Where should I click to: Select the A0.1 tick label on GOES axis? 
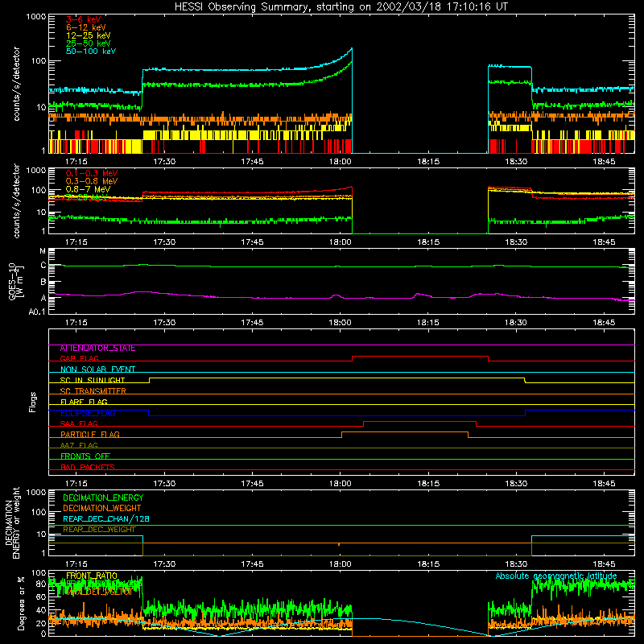[x=37, y=312]
